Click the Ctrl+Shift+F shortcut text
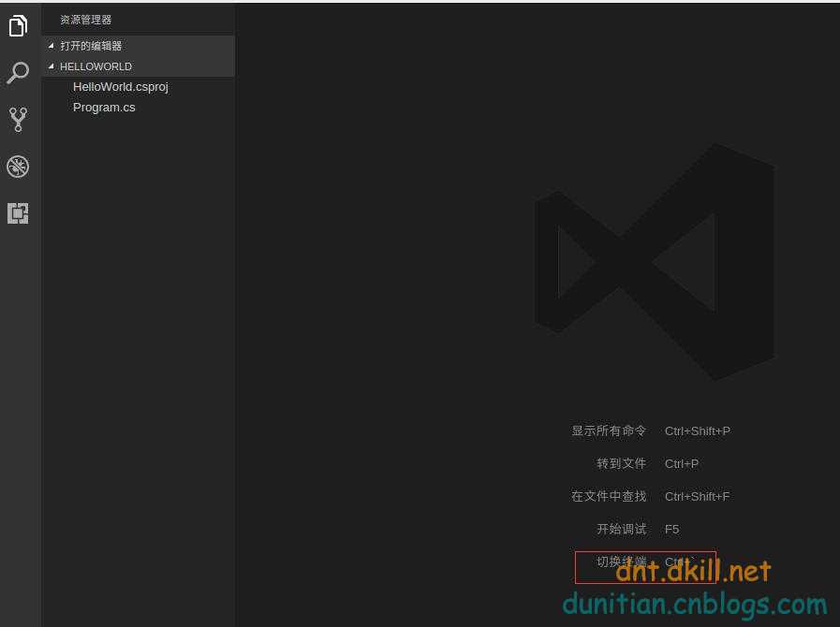Image resolution: width=840 pixels, height=627 pixels. (697, 496)
